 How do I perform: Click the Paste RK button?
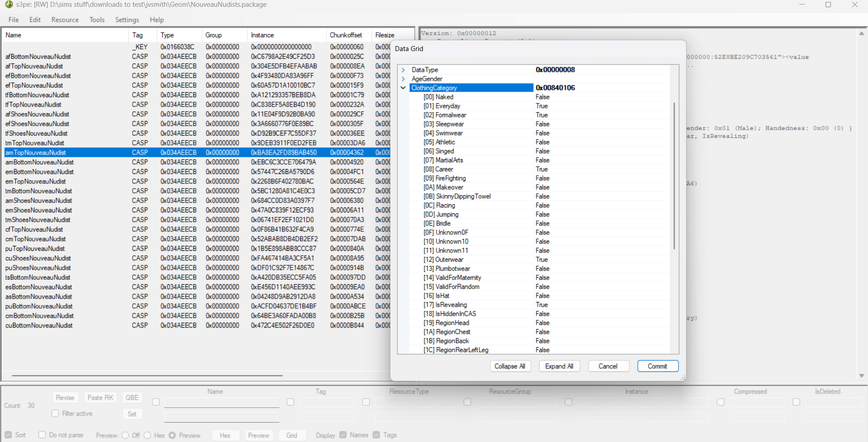point(100,398)
